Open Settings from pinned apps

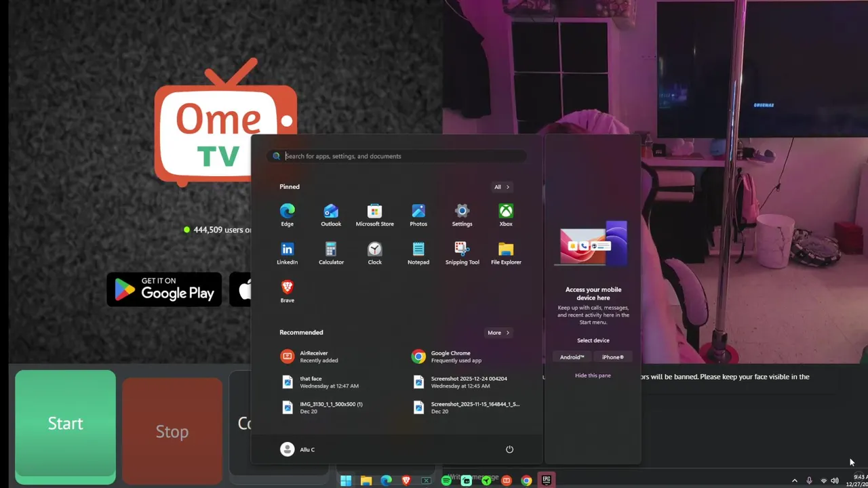[462, 215]
